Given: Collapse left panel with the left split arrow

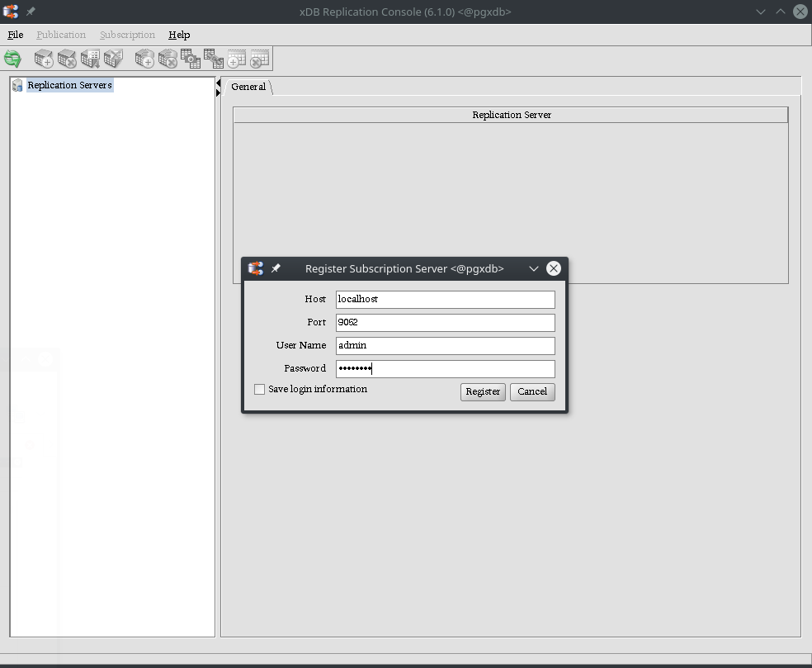Looking at the screenshot, I should click(x=218, y=84).
